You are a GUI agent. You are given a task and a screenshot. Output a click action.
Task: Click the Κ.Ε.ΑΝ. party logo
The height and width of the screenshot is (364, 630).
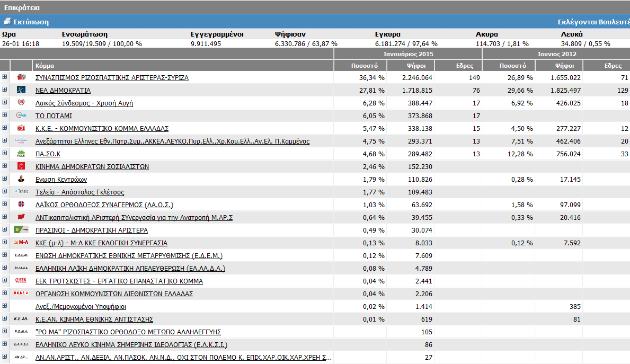tap(21, 318)
